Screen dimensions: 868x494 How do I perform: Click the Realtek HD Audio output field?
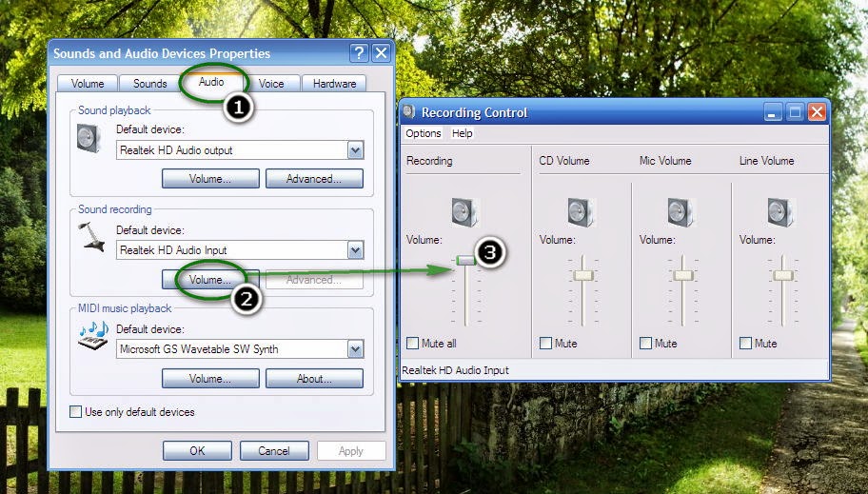pos(240,150)
